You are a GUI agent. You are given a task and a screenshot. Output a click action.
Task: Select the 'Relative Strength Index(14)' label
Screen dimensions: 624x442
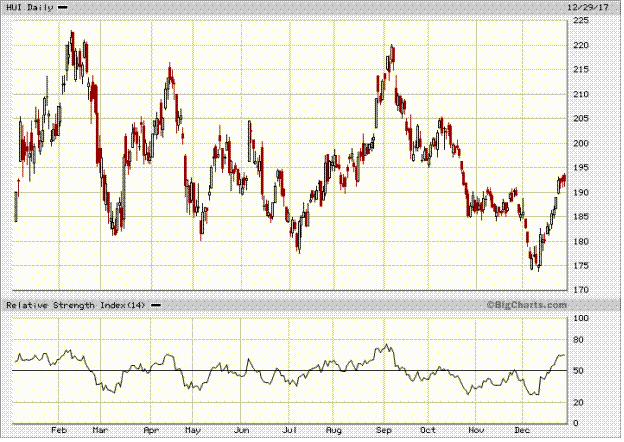(76, 306)
